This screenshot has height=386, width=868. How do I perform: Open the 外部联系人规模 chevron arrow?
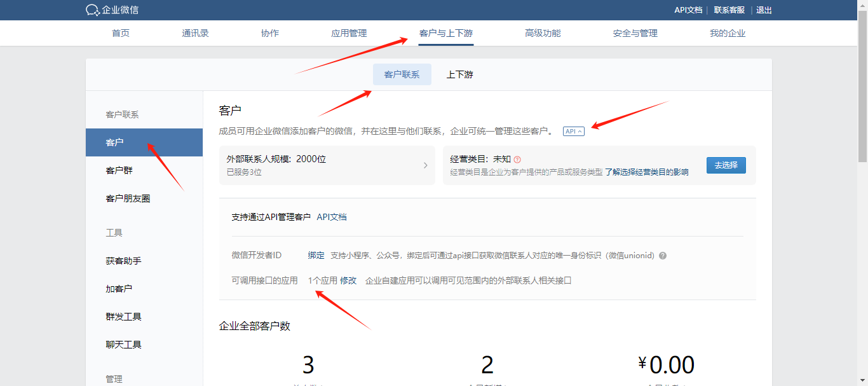(x=426, y=165)
